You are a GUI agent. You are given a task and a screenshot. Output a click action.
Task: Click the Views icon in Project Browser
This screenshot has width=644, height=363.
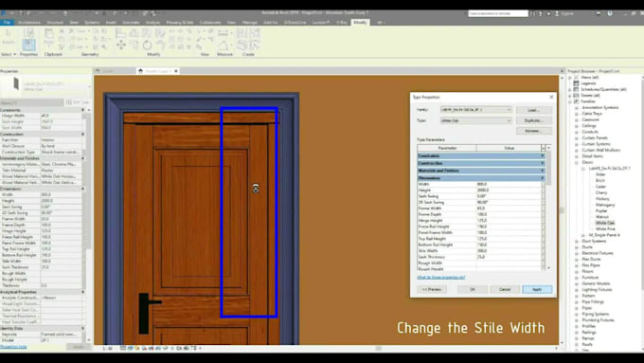pos(576,78)
